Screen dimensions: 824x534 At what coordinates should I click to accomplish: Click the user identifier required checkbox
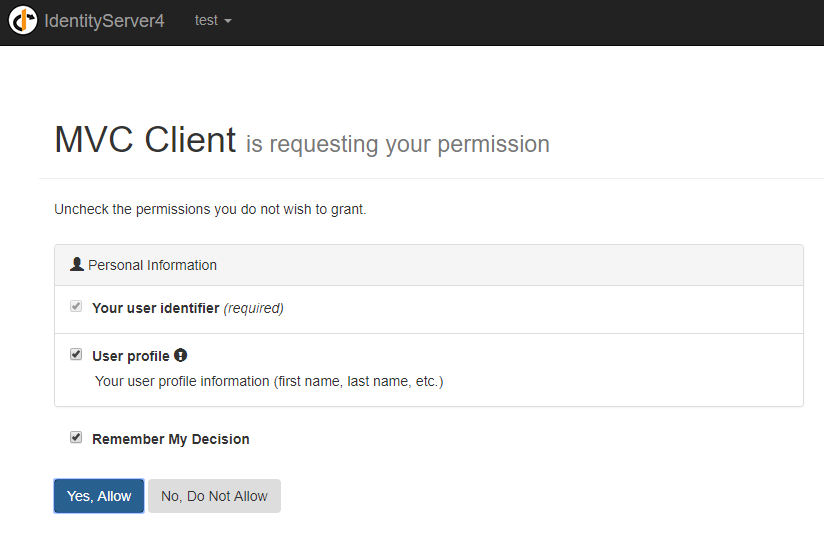coord(76,307)
